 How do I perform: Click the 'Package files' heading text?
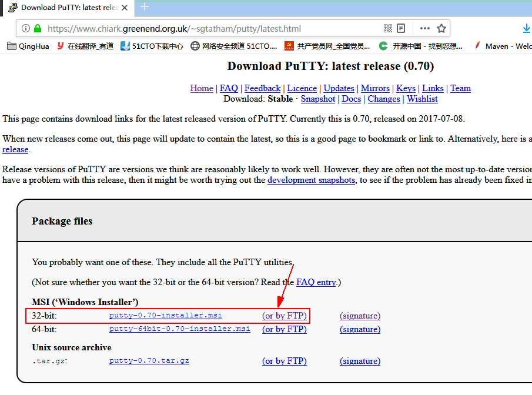tap(62, 221)
